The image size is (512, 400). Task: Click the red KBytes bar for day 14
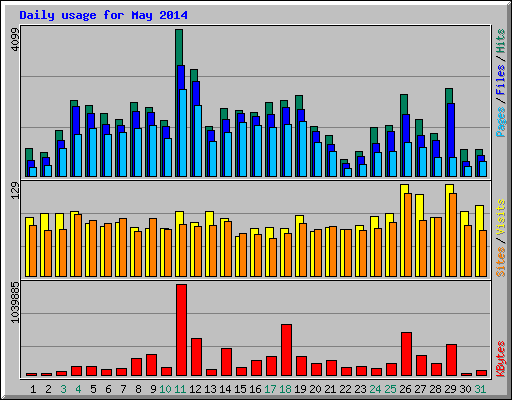coord(227,362)
